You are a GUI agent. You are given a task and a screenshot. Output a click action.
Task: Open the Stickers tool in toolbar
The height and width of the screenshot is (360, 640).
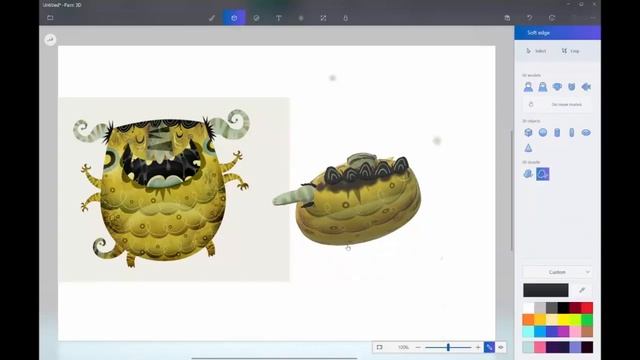click(256, 18)
